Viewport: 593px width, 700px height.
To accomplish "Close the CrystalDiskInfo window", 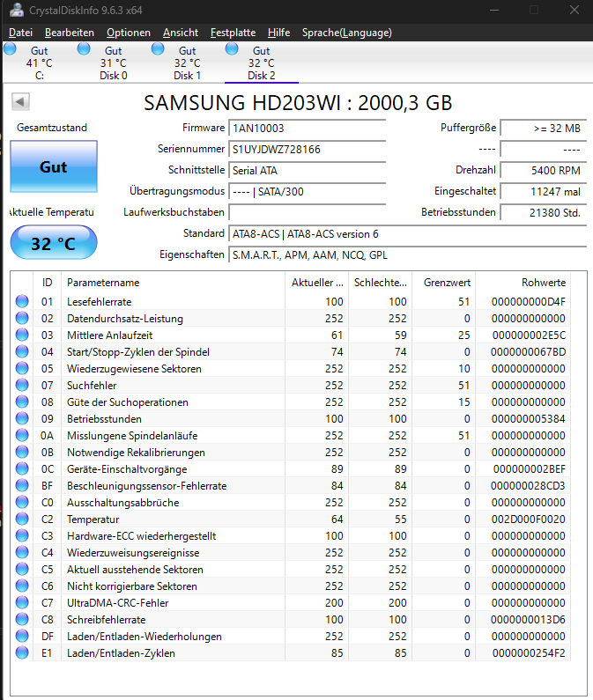I will [574, 10].
